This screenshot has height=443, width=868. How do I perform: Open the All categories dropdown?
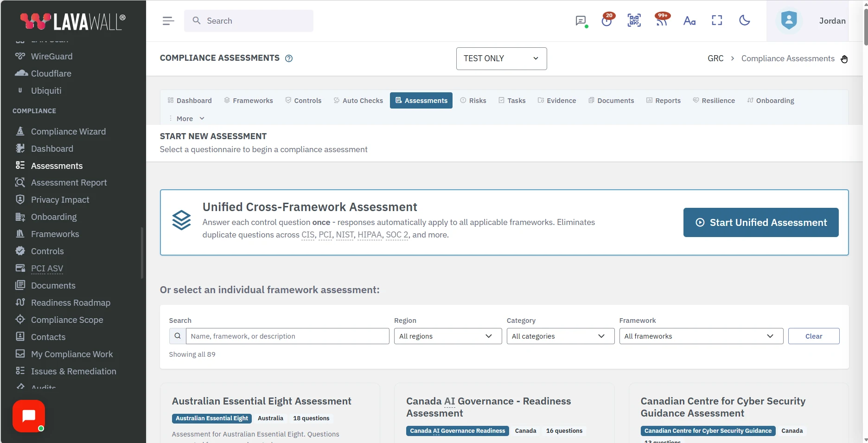(x=560, y=336)
